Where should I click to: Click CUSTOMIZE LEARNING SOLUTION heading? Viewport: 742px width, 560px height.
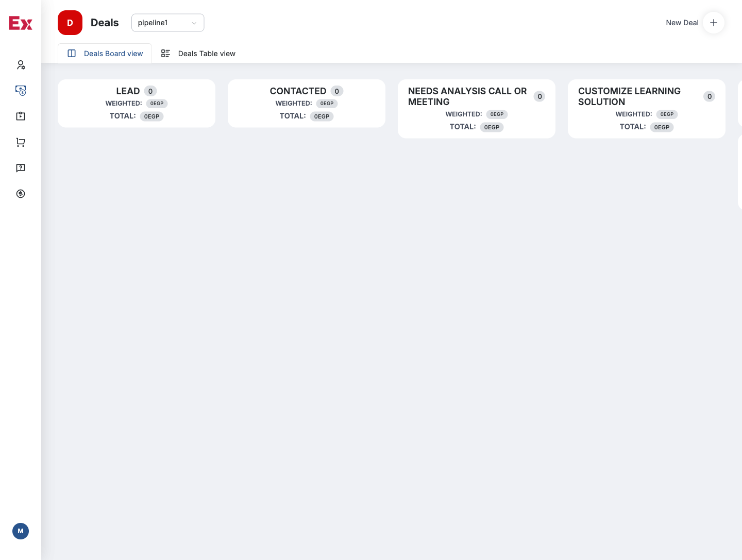coord(629,96)
